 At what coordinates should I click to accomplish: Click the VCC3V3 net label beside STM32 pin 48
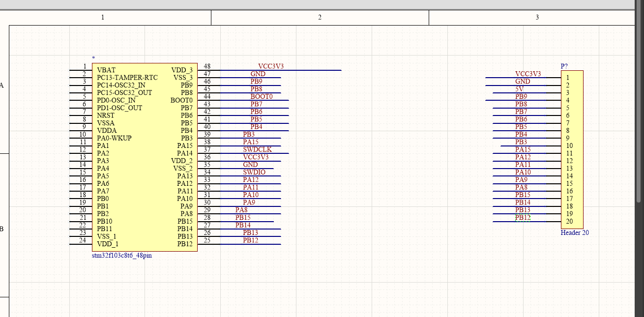click(x=271, y=66)
